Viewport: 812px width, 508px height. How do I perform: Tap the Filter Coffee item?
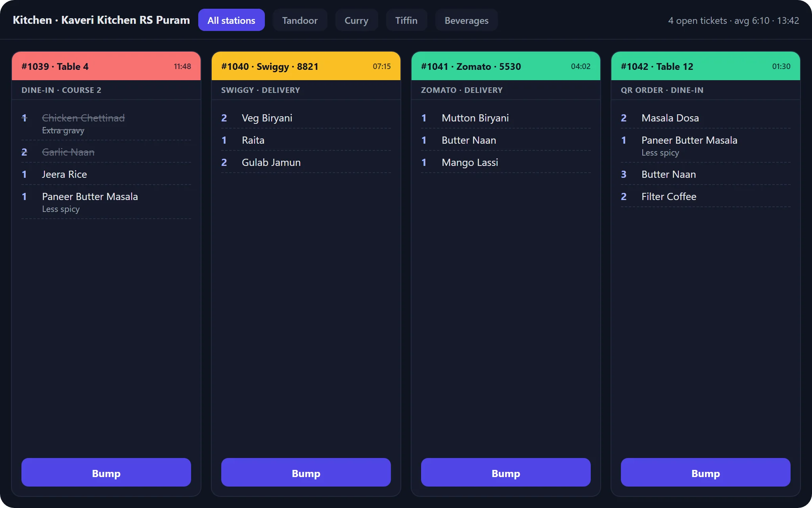point(706,196)
